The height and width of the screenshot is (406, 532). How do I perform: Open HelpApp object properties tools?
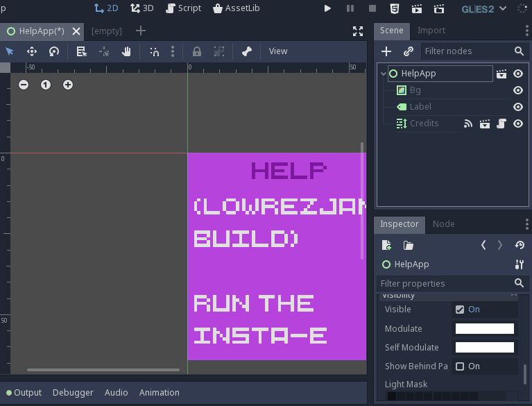(x=519, y=264)
